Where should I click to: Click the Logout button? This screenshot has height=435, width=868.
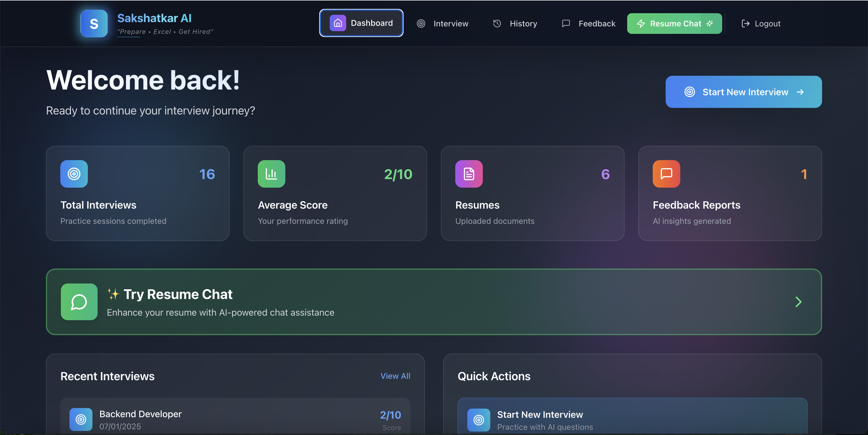tap(761, 24)
